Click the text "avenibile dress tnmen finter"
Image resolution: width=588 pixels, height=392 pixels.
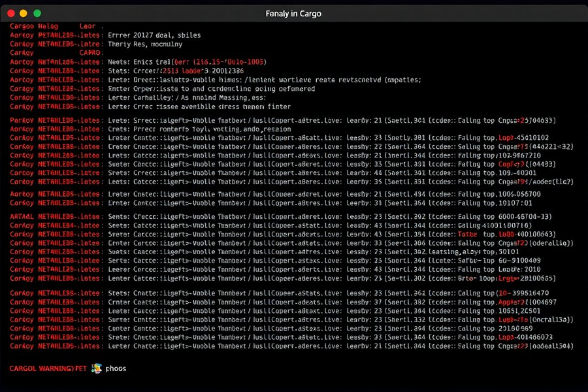pyautogui.click(x=236, y=106)
